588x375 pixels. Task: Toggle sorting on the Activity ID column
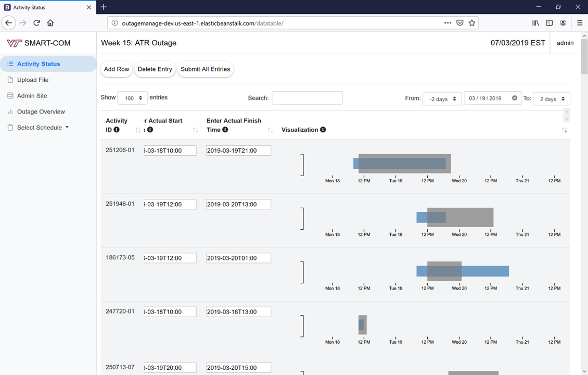point(137,129)
